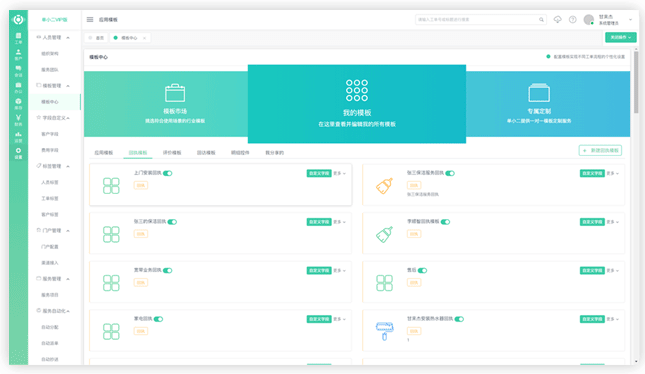Toggle 家电回执 template switch

158,319
